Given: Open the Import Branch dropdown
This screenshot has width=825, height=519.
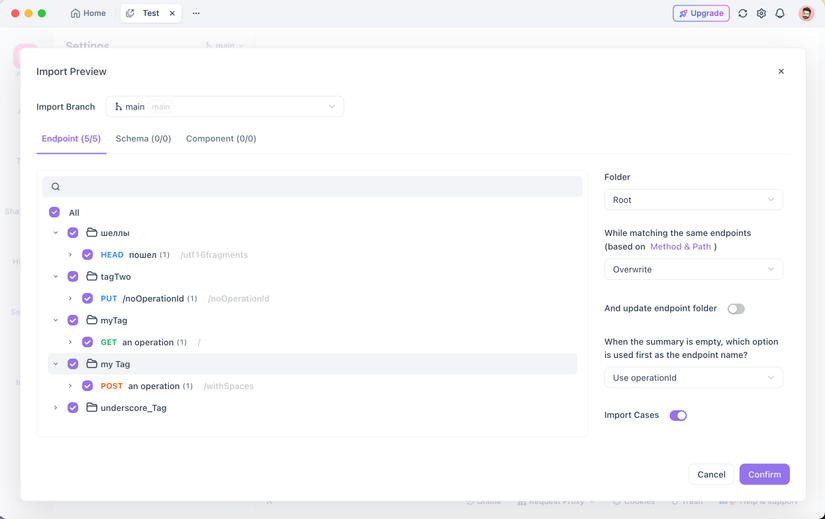Looking at the screenshot, I should point(225,107).
